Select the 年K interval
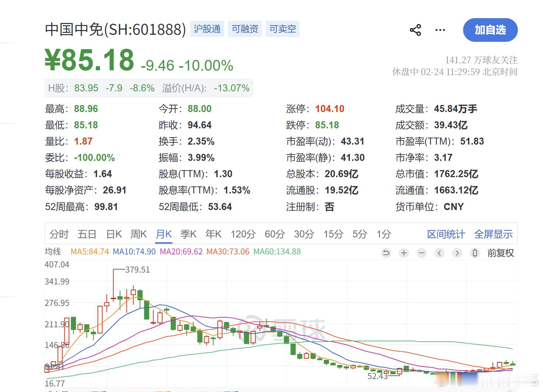 pos(213,234)
